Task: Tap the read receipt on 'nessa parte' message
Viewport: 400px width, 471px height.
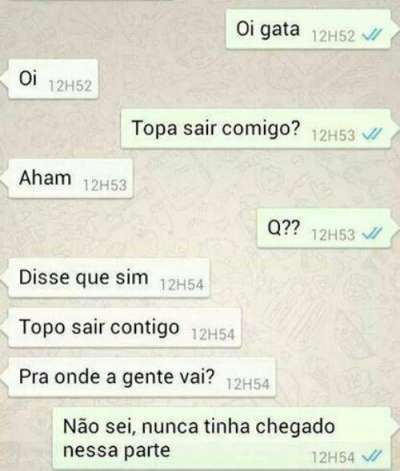Action: tap(371, 456)
